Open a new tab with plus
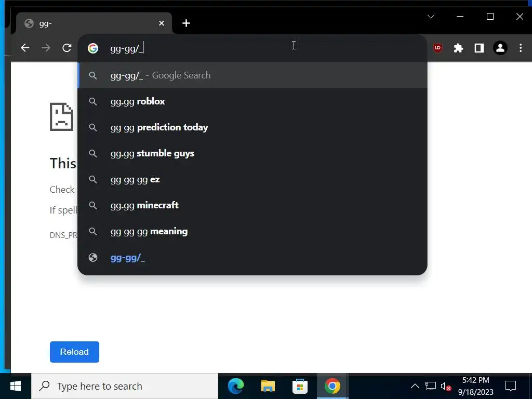The width and height of the screenshot is (532, 399). tap(186, 23)
